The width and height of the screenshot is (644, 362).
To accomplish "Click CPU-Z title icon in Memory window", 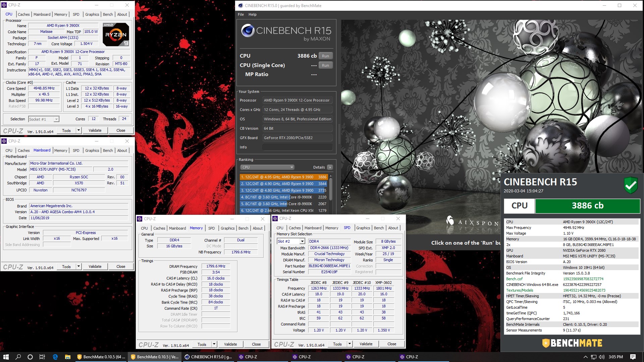I will click(x=140, y=219).
